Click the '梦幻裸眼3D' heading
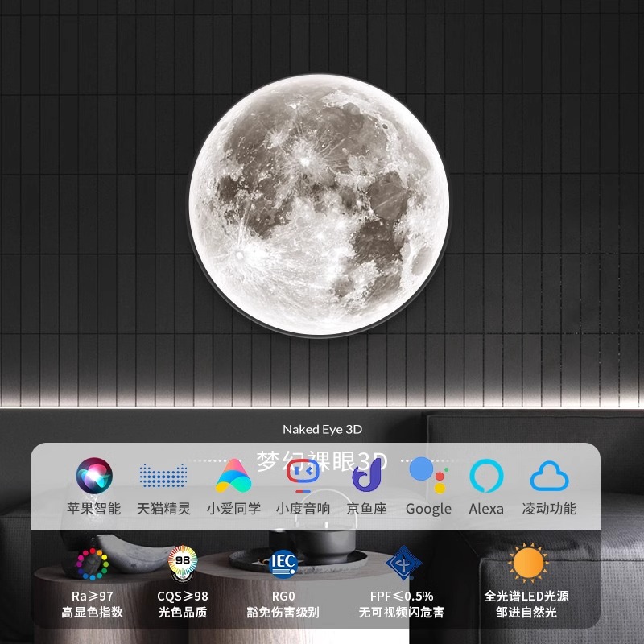Viewport: 644px width, 644px height. (x=321, y=460)
